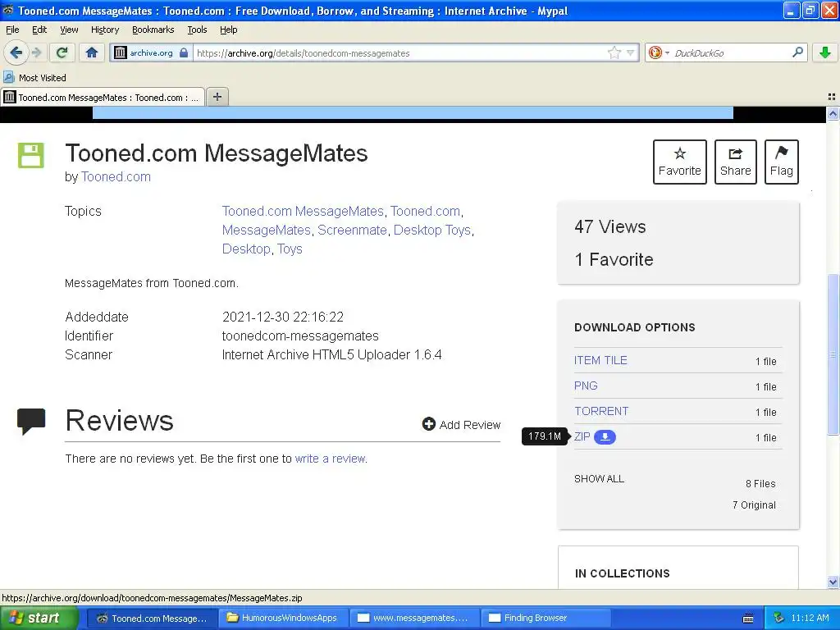Follow the 'write a review' link
Screen dimensions: 840x630
(330, 459)
